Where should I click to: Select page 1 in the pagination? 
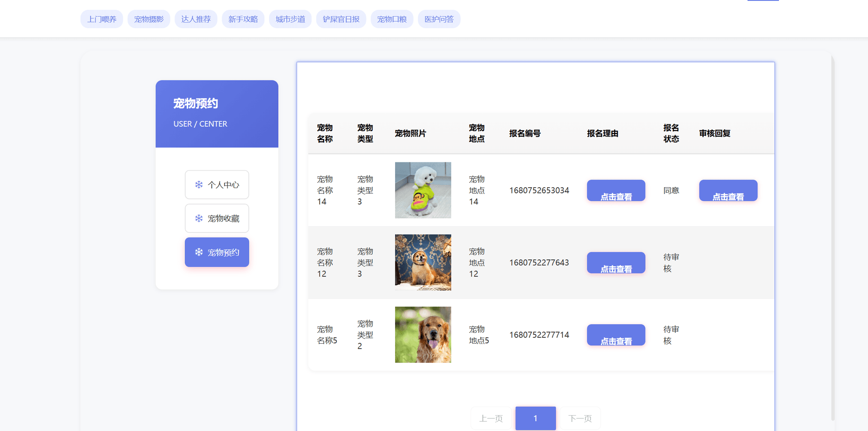(535, 418)
